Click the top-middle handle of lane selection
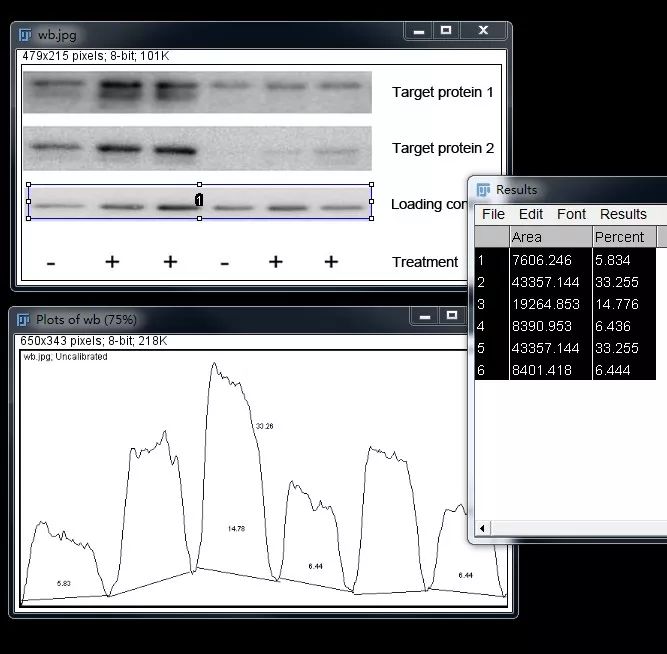The image size is (667, 654). pos(200,185)
